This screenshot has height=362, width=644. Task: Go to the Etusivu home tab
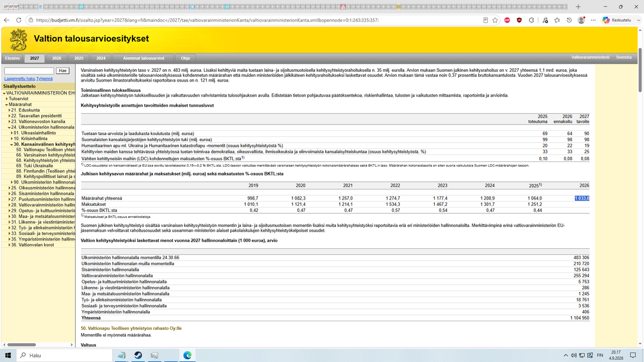point(12,57)
